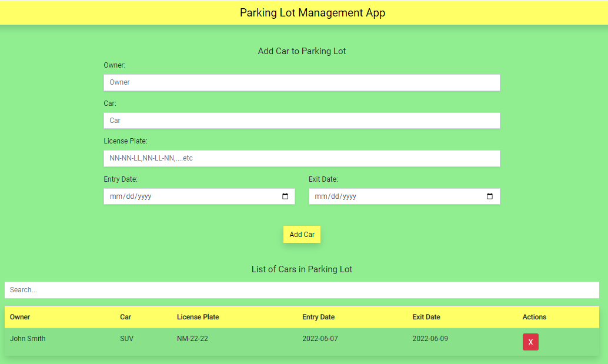608x364 pixels.
Task: Click the Actions column header
Action: point(534,317)
